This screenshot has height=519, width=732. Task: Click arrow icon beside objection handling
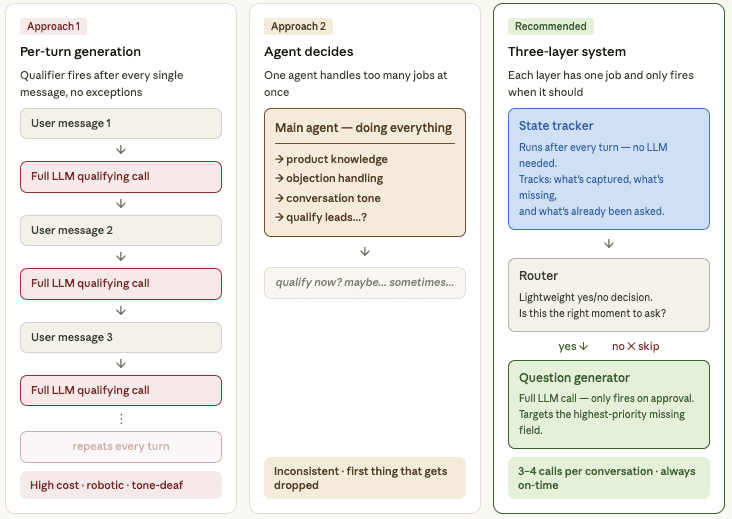279,178
